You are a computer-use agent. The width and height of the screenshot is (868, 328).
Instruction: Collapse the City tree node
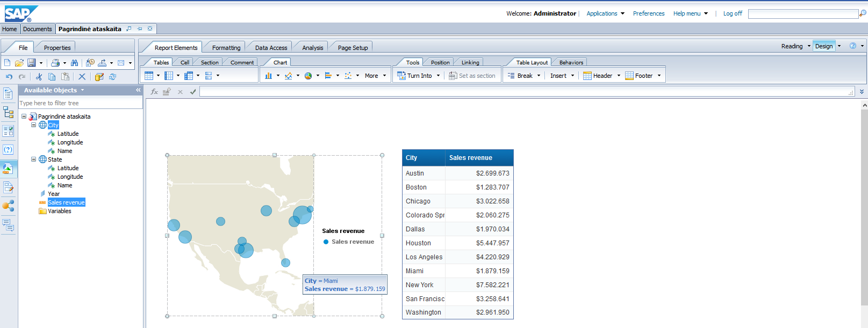pos(34,125)
